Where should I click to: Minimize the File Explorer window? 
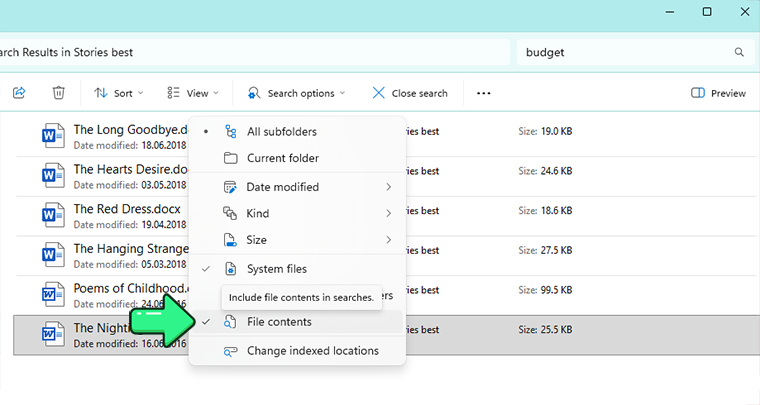670,12
